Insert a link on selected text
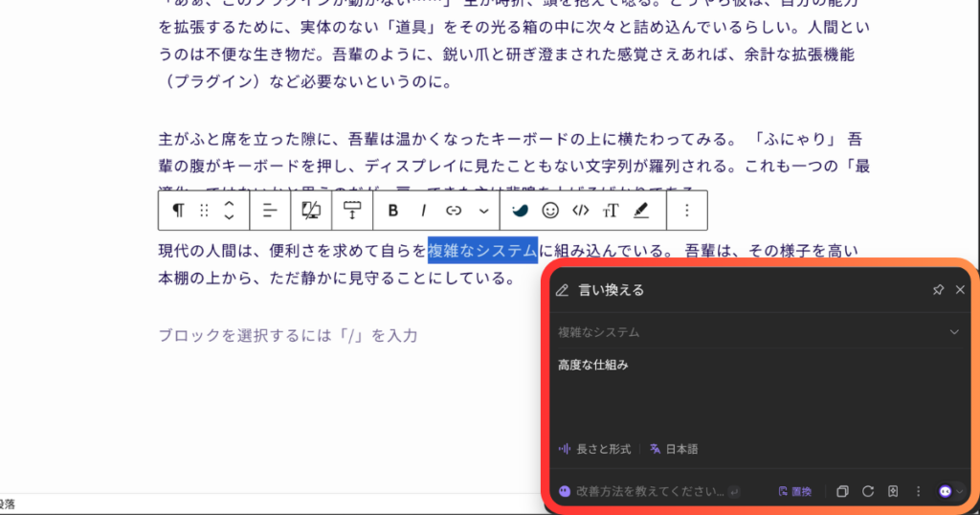Image resolution: width=980 pixels, height=515 pixels. pos(455,211)
